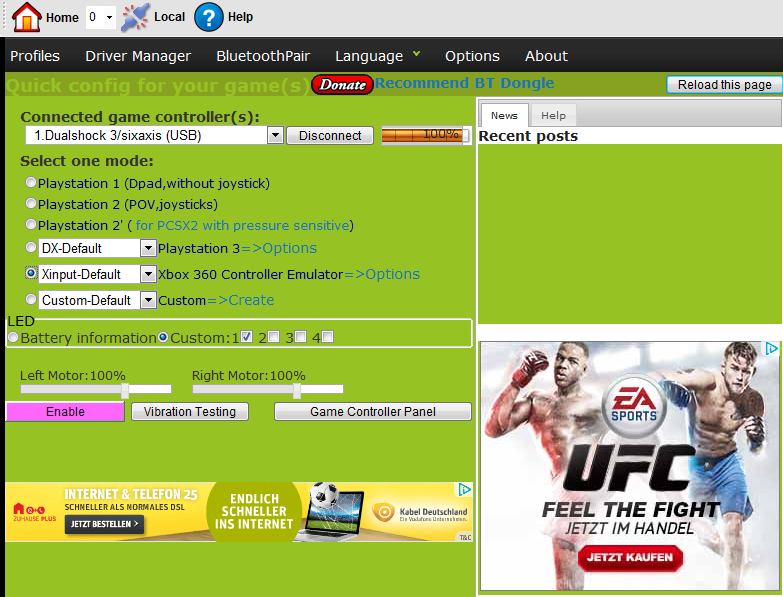
Task: Select Playstation 1 mode radio button
Action: point(31,183)
